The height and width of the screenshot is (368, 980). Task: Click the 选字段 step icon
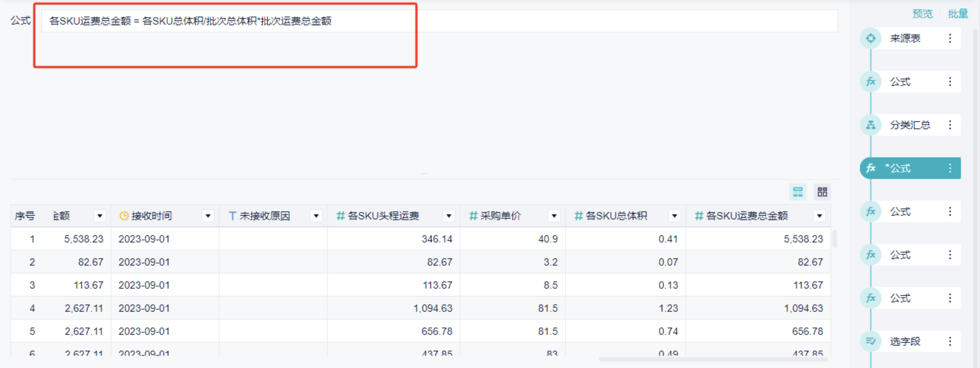pyautogui.click(x=870, y=341)
